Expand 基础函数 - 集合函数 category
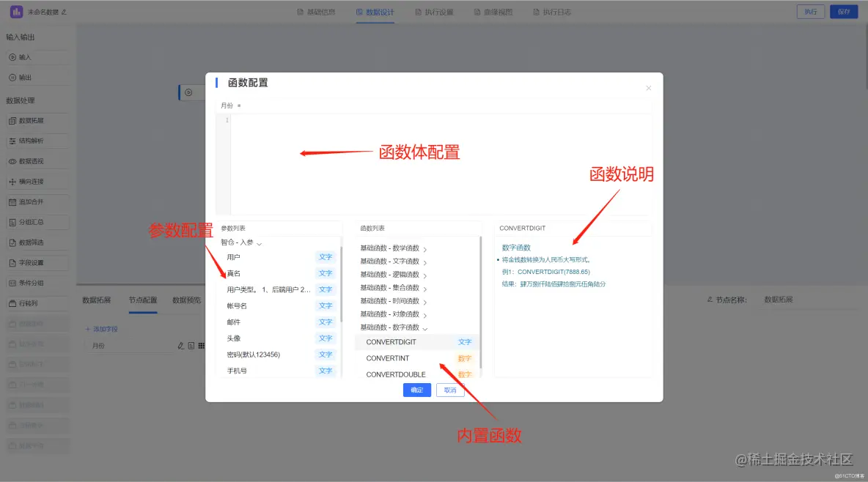Image resolution: width=868 pixels, height=482 pixels. (424, 289)
